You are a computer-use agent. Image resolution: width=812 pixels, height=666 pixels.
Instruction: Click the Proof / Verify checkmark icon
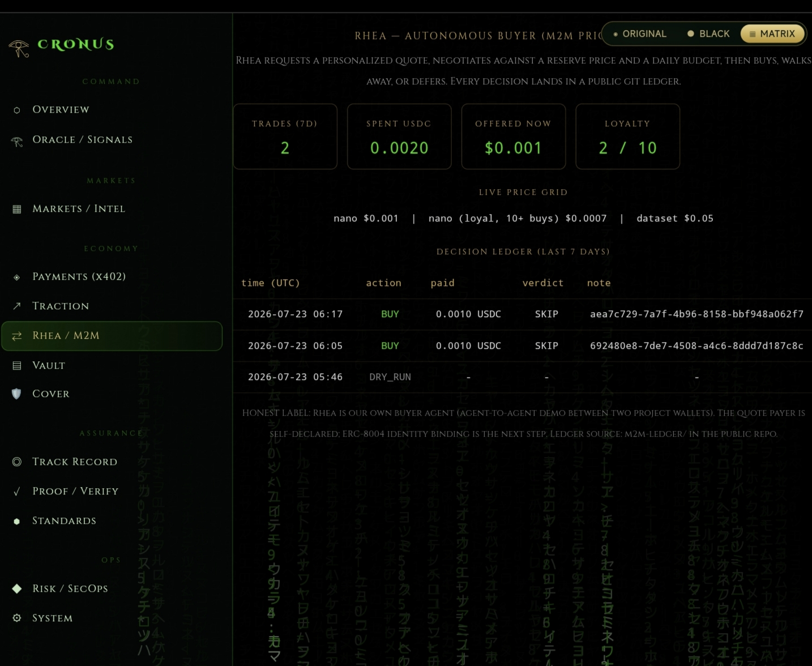[x=17, y=492]
